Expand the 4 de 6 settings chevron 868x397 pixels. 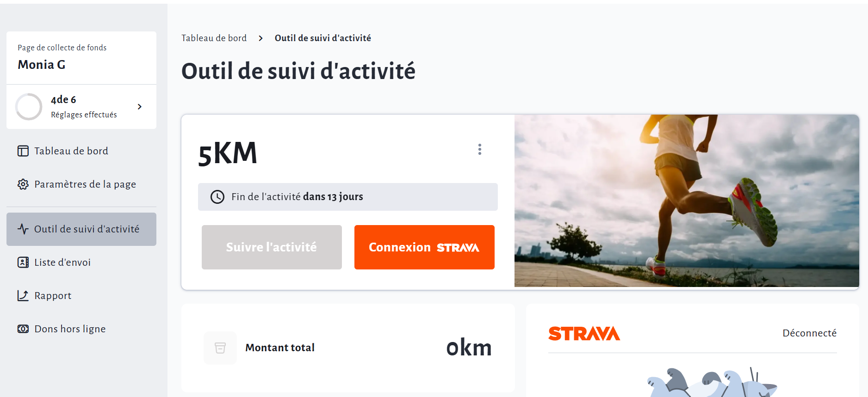tap(140, 107)
